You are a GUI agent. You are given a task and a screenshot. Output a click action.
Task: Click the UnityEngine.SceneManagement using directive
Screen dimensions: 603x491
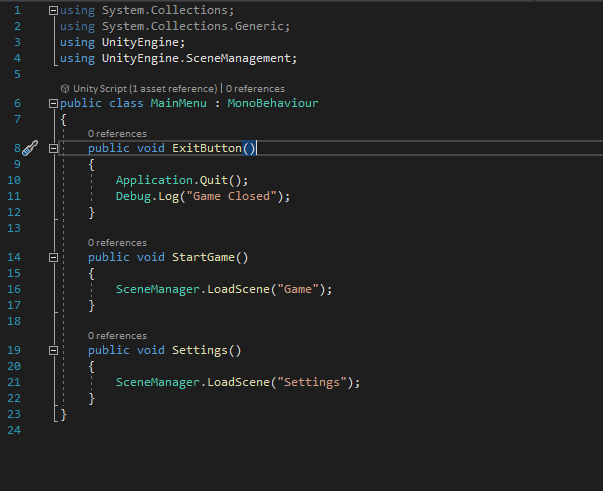point(199,58)
